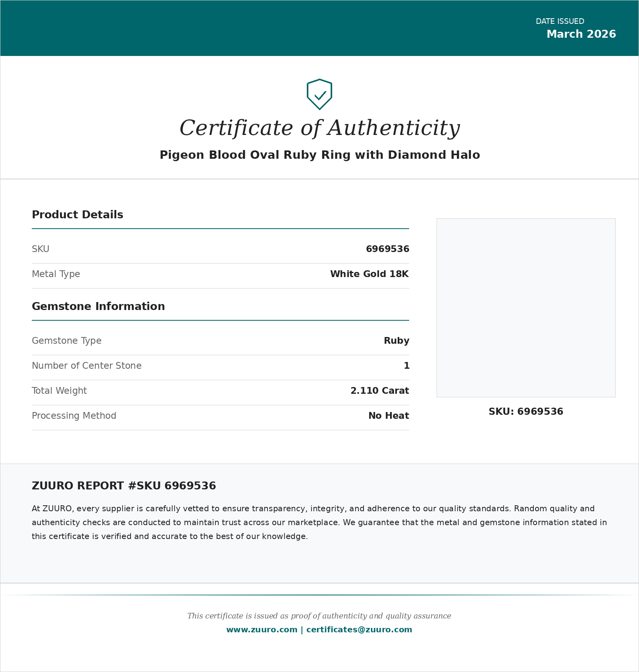639x672 pixels.
Task: Select the No Heat value
Action: coord(389,416)
